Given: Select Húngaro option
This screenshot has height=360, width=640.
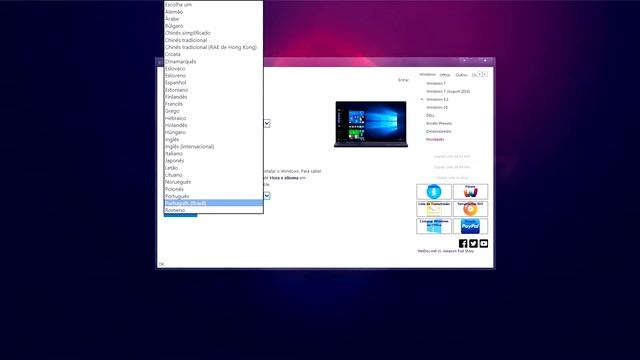Looking at the screenshot, I should [x=213, y=132].
